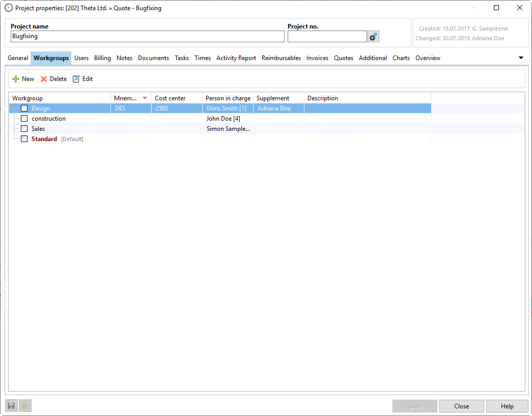532x416 pixels.
Task: Click the green plus New icon
Action: click(16, 79)
